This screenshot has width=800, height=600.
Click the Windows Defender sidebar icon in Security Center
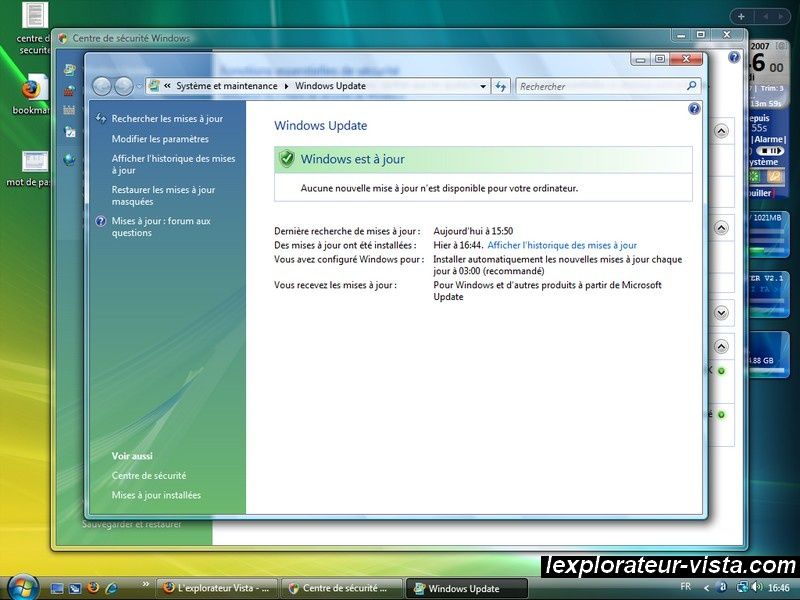point(69,110)
